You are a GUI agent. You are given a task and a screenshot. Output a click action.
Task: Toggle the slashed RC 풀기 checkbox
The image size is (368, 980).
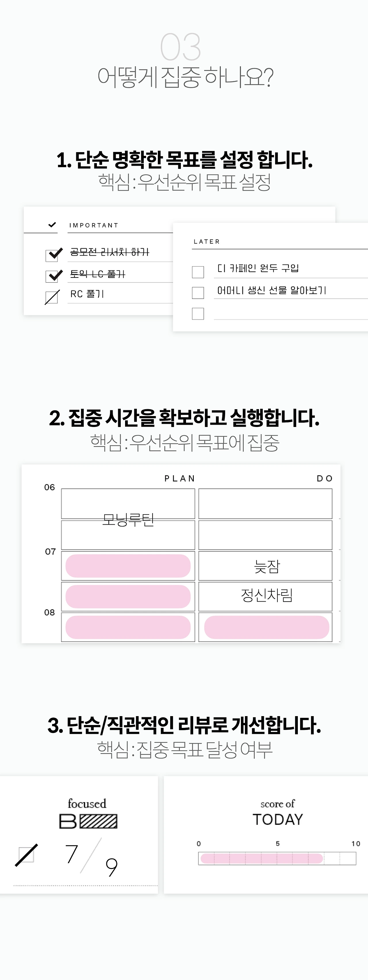(x=52, y=297)
